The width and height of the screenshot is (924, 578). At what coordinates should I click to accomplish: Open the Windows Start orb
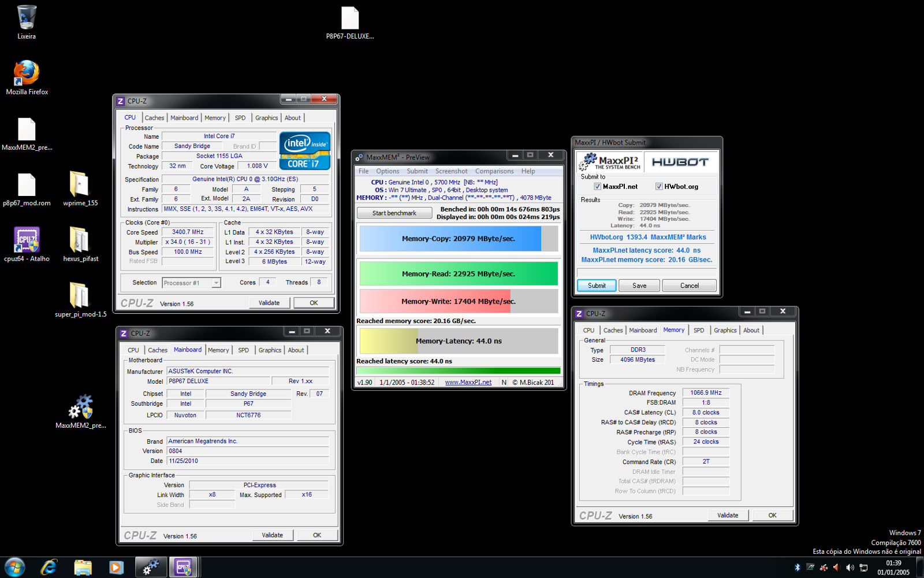[14, 568]
